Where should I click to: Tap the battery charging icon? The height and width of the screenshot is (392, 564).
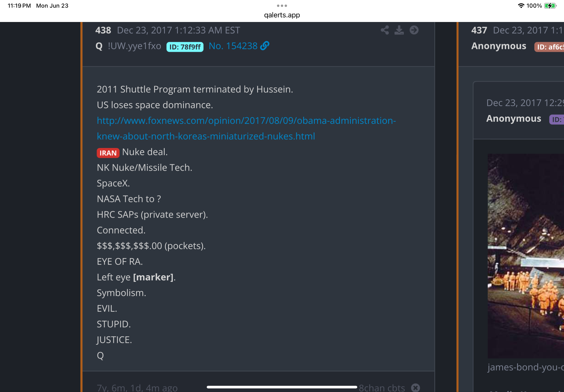[x=550, y=6]
